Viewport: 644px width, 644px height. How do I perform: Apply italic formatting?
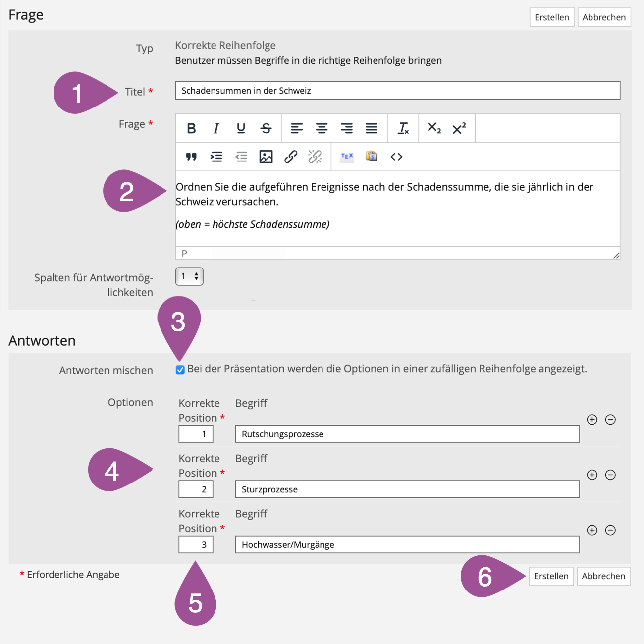tap(216, 129)
